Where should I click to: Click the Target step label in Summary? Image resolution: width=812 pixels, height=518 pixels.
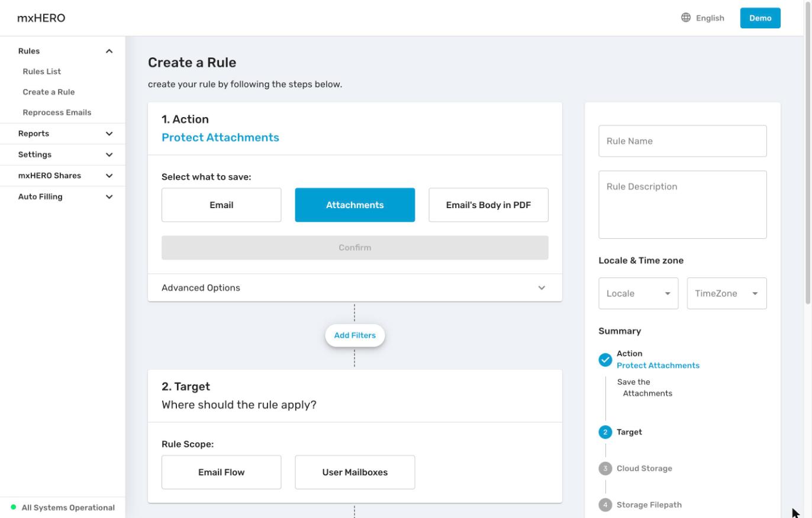[x=629, y=432]
